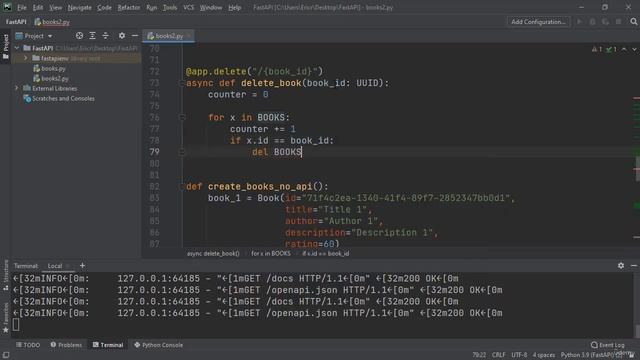Open the Window menu
The image size is (640, 360).
pos(211,7)
